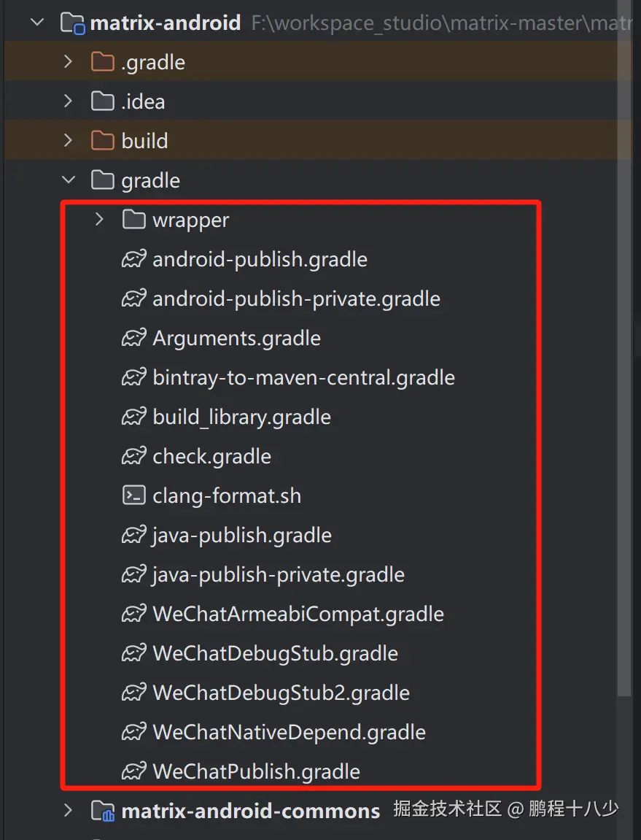Collapse the gradle folder

point(69,180)
